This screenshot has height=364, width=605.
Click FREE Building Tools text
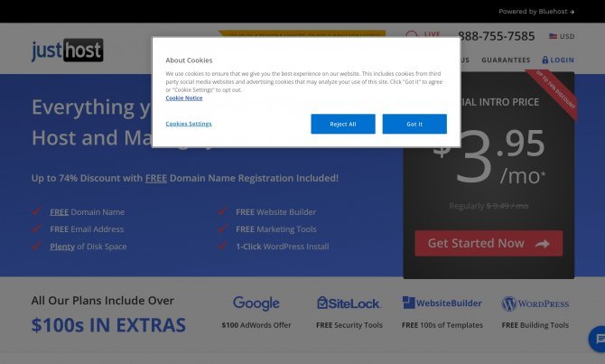tap(535, 325)
